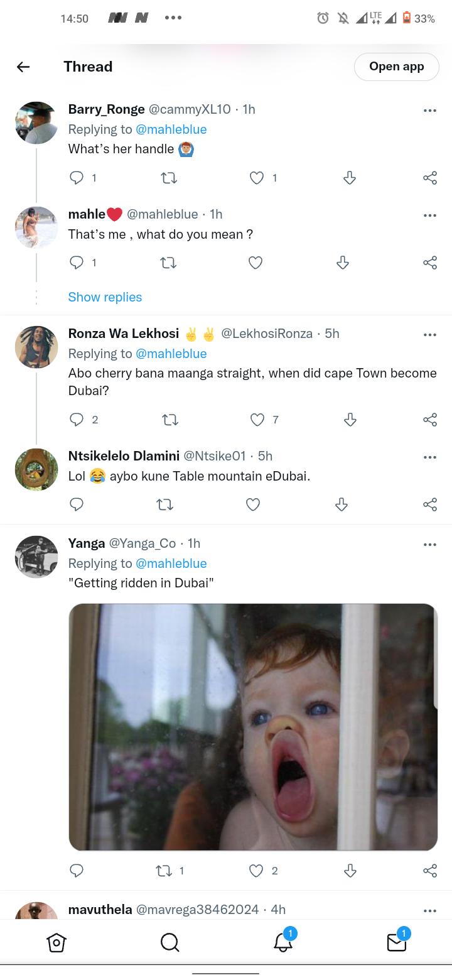Reply to Ntsikelelo Dlamini's tweet via comment icon

[x=77, y=504]
